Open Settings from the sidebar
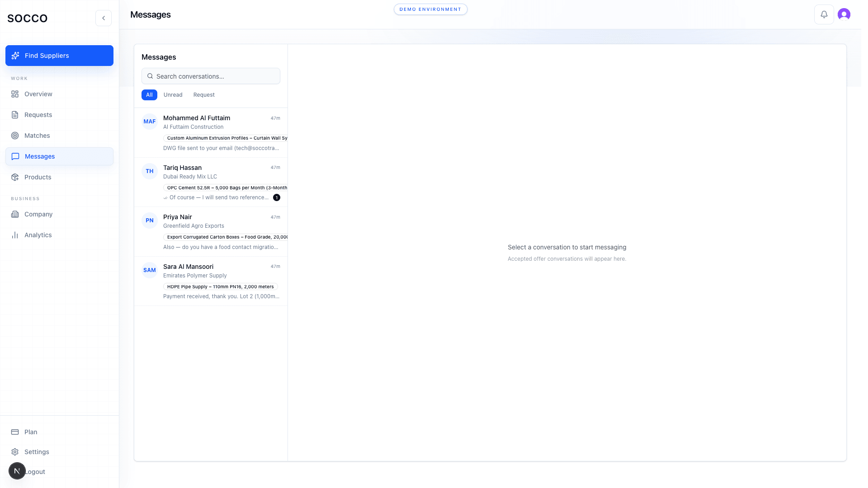Viewport: 868px width, 488px height. coord(59,452)
